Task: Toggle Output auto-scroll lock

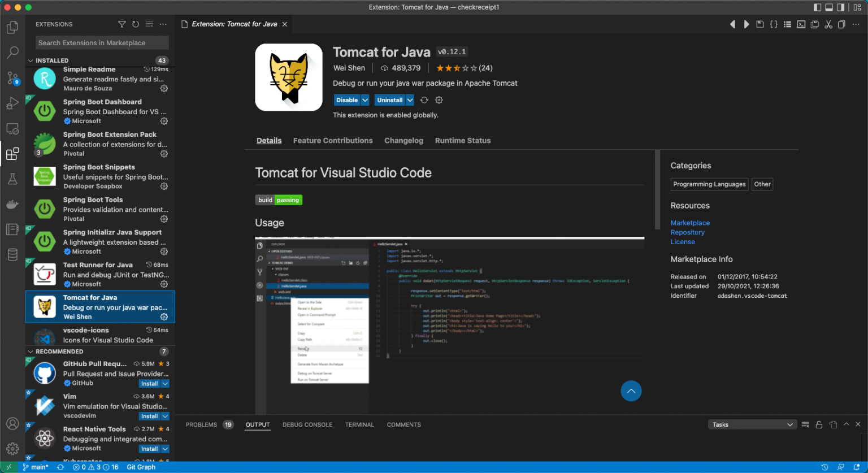Action: [819, 424]
